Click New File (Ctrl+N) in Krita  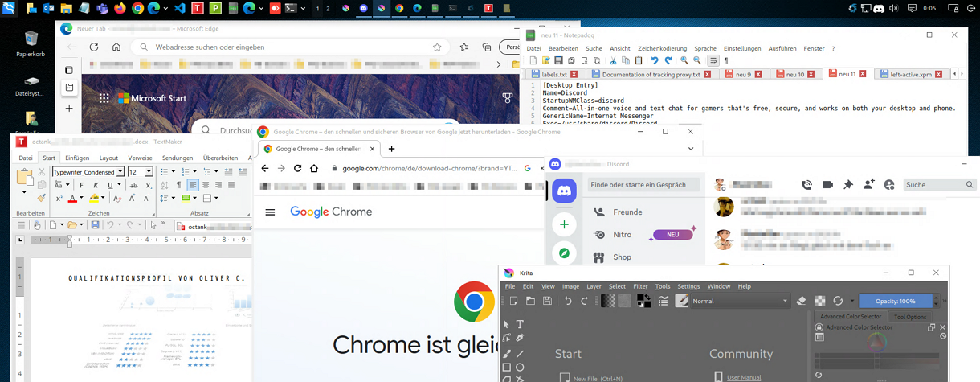point(598,378)
